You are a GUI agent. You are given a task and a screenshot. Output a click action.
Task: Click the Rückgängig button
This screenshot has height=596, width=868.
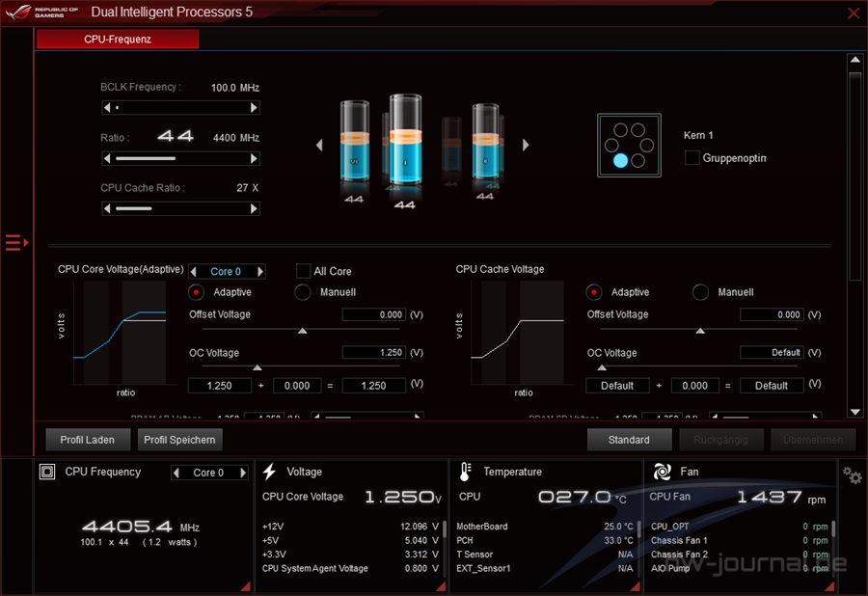[x=720, y=440]
